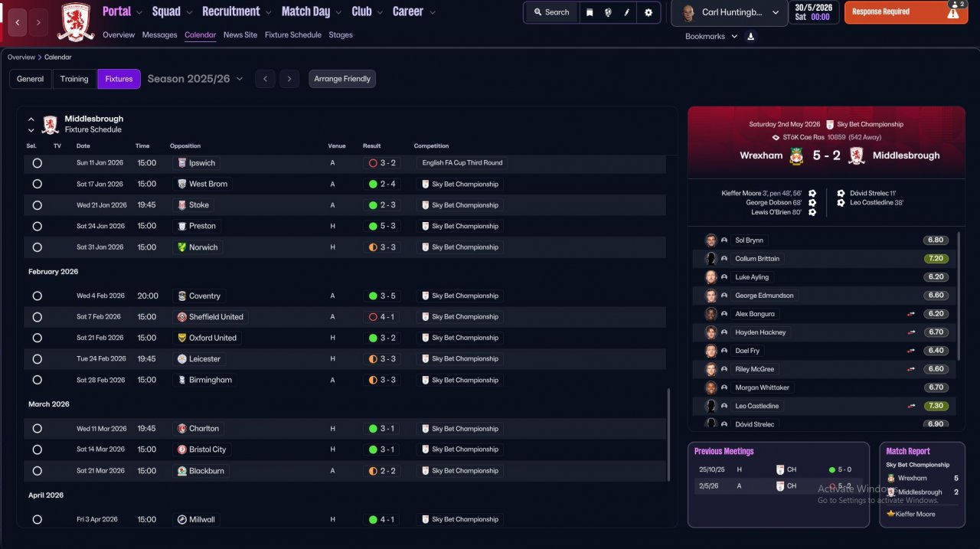980x549 pixels.
Task: Select the Oxford United fixture radio button
Action: tap(37, 338)
